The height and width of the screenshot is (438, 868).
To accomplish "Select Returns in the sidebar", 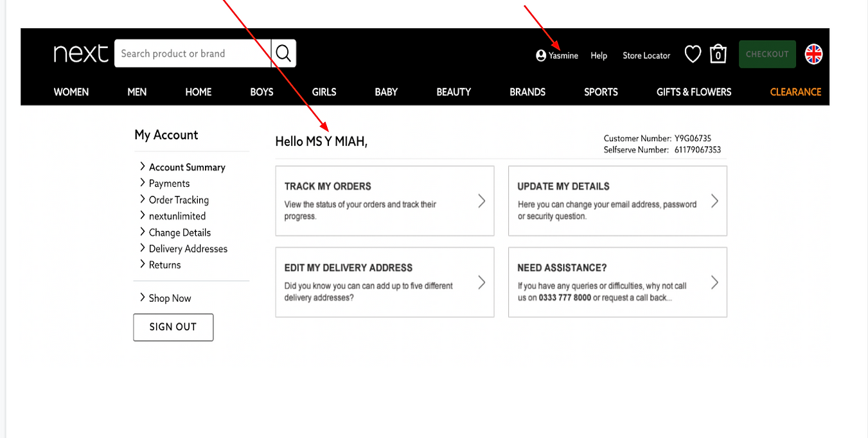I will click(164, 265).
